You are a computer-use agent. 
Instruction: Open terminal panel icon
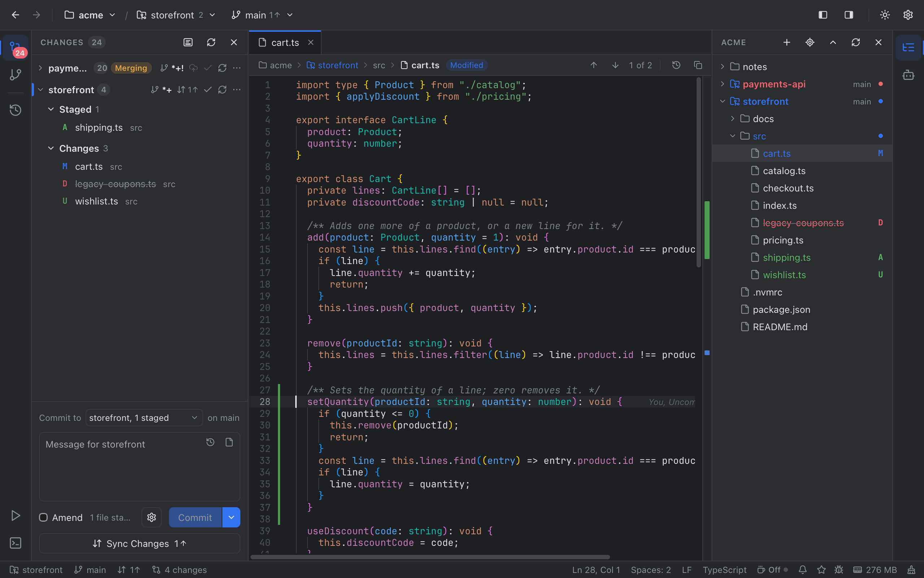click(x=16, y=543)
